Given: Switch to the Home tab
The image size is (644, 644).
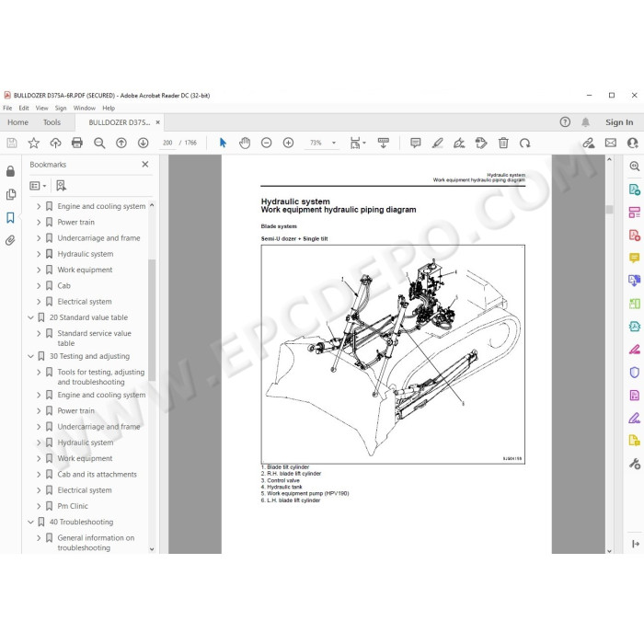Looking at the screenshot, I should coord(17,122).
